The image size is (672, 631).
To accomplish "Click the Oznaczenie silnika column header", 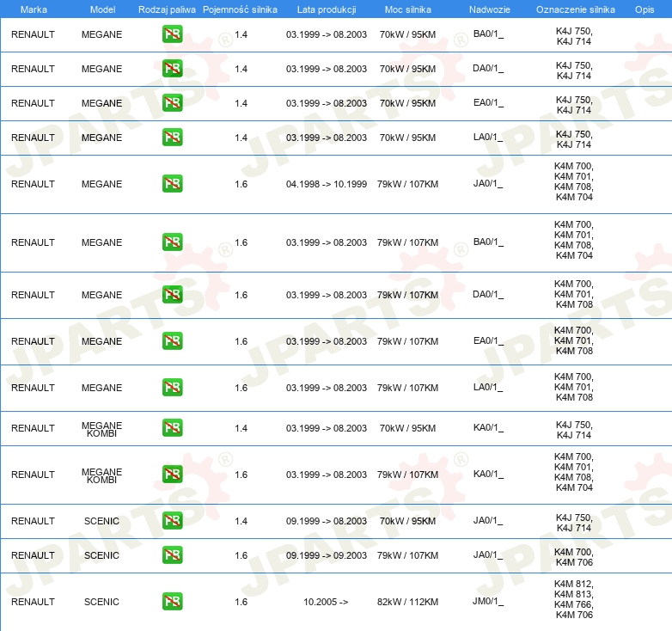I will coord(576,9).
